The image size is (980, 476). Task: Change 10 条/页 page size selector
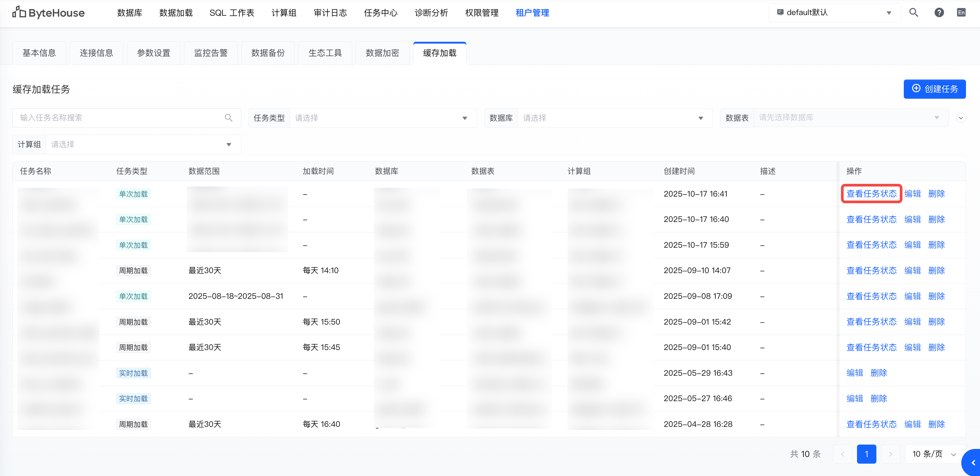[x=934, y=454]
